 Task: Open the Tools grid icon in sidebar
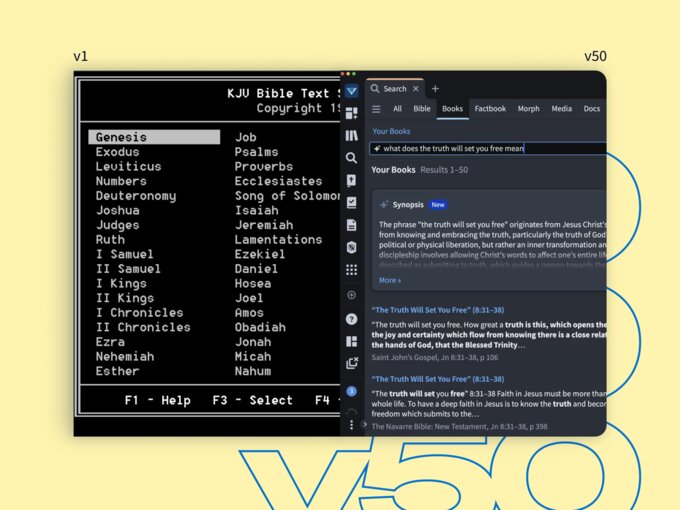tap(352, 270)
